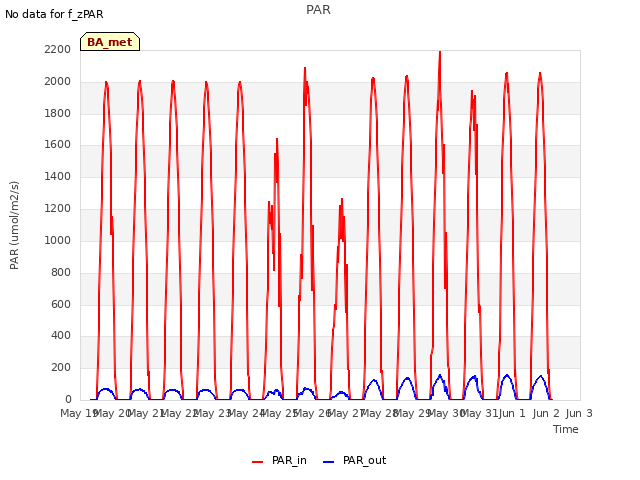Click the 400 y-axis tick label
640x480 pixels.
(x=61, y=336)
